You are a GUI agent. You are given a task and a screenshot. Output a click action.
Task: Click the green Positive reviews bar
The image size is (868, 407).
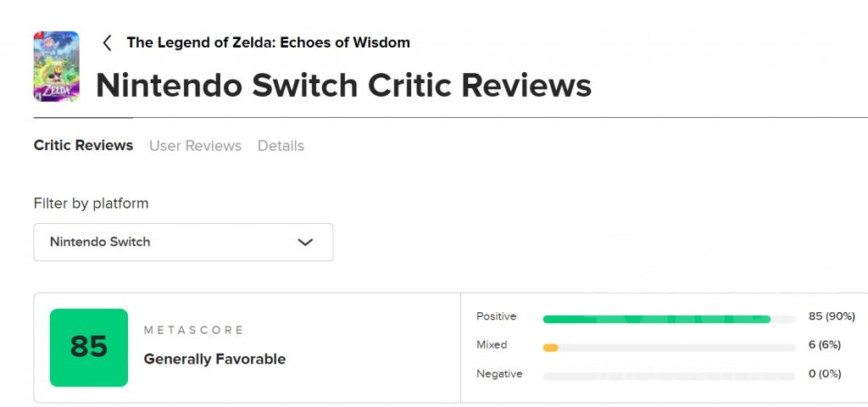tap(656, 320)
